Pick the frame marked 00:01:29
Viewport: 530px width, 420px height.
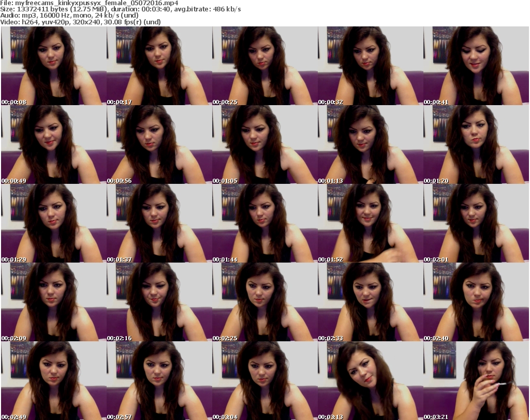(54, 223)
